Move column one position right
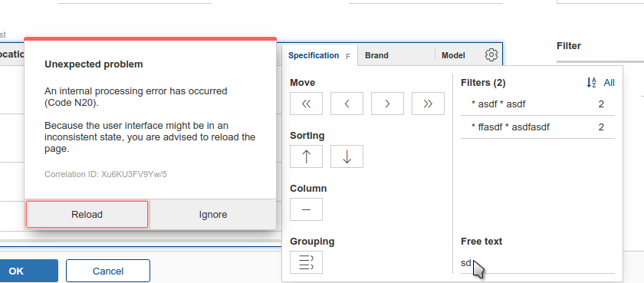This screenshot has width=644, height=283. pyautogui.click(x=387, y=104)
